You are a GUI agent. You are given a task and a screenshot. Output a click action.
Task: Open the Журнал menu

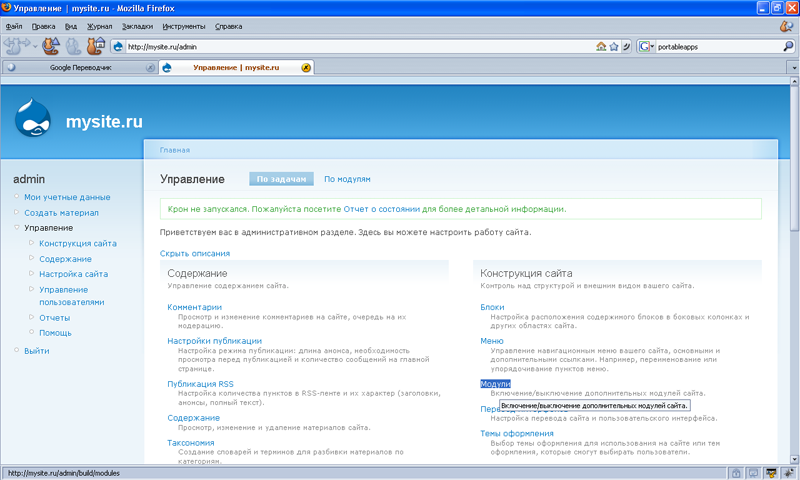(99, 26)
